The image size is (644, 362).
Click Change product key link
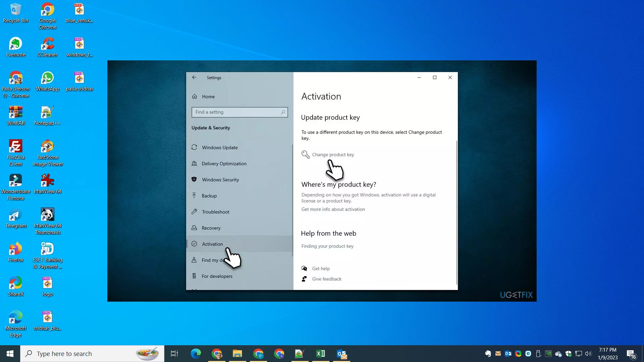point(333,155)
